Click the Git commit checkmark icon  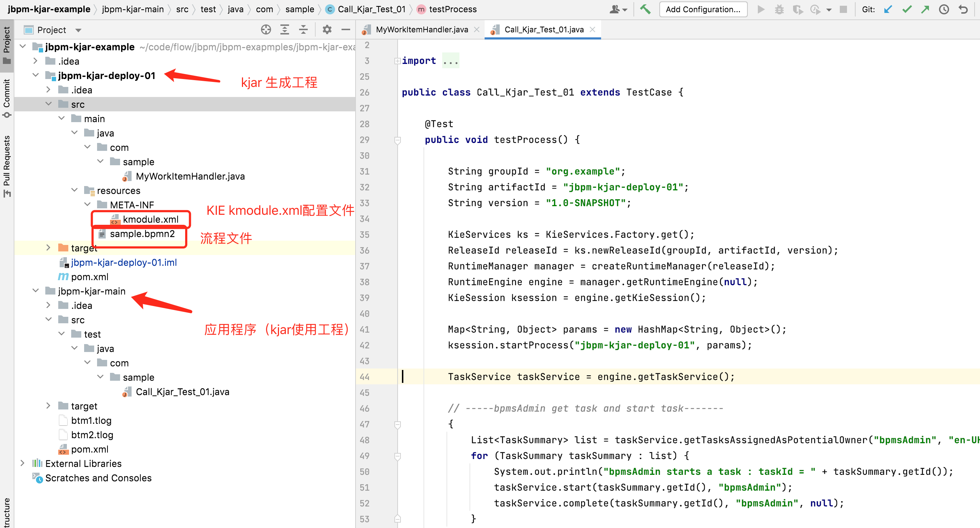[907, 9]
